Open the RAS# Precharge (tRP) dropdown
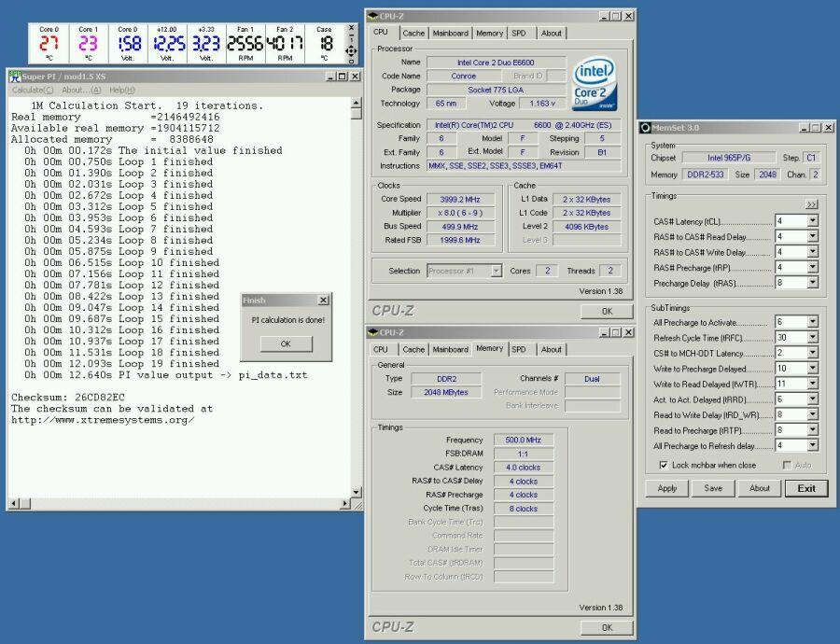 pos(813,267)
